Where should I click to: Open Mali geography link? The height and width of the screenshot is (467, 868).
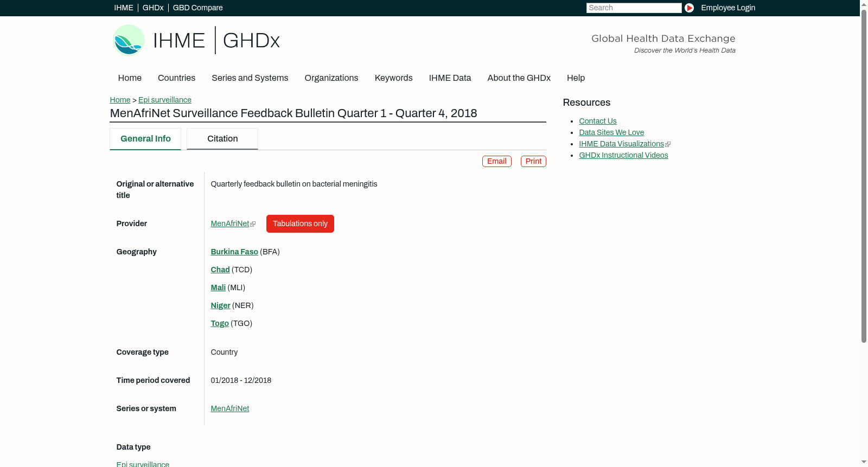(x=218, y=287)
